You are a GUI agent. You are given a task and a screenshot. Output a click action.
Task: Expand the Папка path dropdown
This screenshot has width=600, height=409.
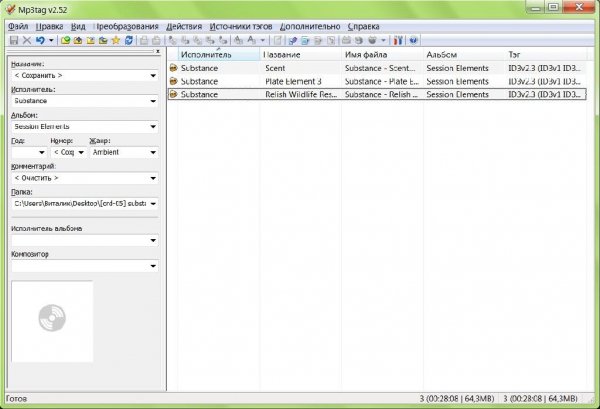coord(153,204)
